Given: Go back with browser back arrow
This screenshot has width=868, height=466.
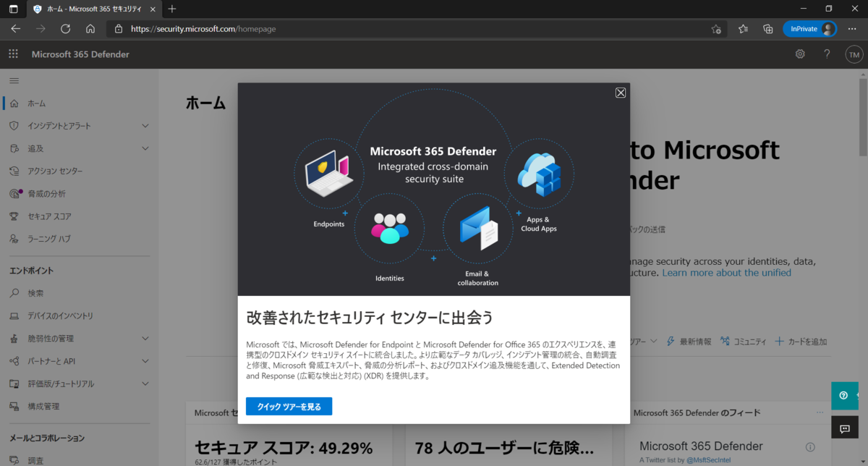Looking at the screenshot, I should click(x=16, y=29).
